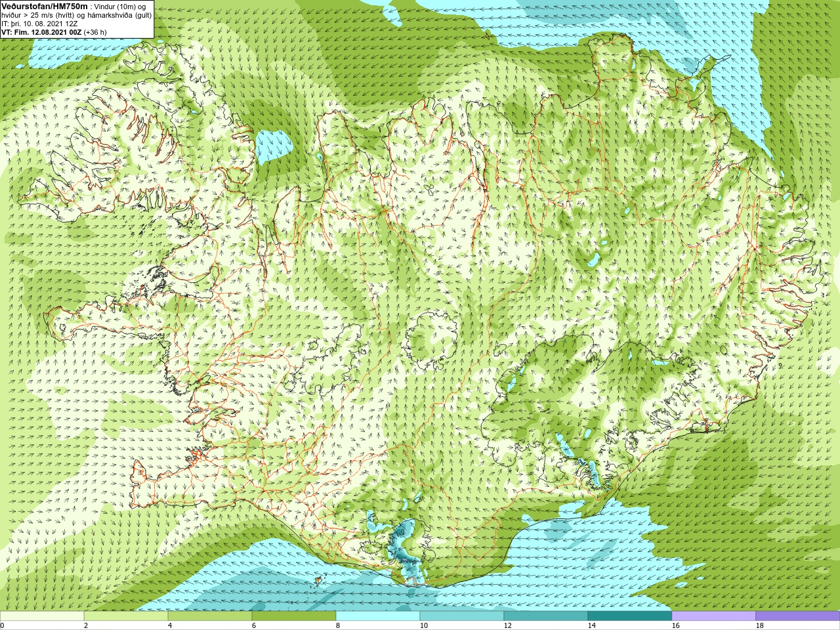Click the scale label '6'
840x630 pixels.
pos(254,625)
